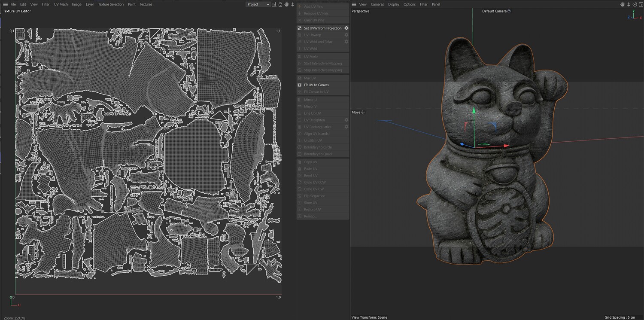Click the Move tool indicator in viewport
644x320 pixels.
coord(358,112)
